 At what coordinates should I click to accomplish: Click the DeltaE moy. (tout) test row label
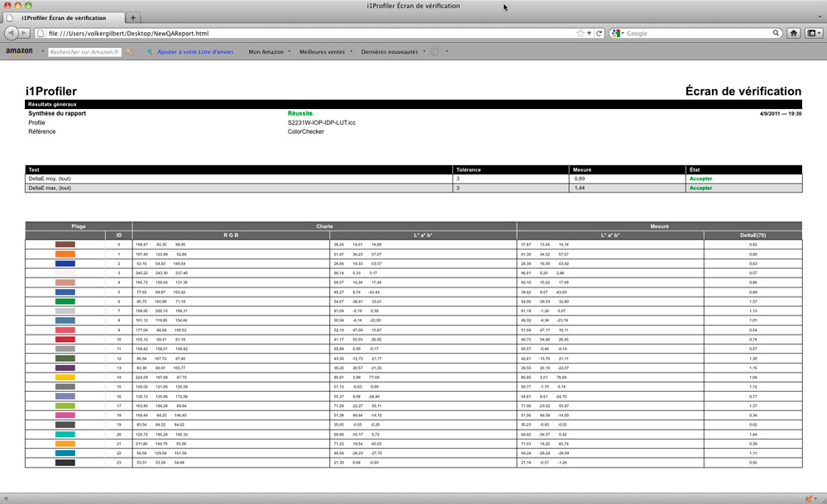(x=50, y=178)
